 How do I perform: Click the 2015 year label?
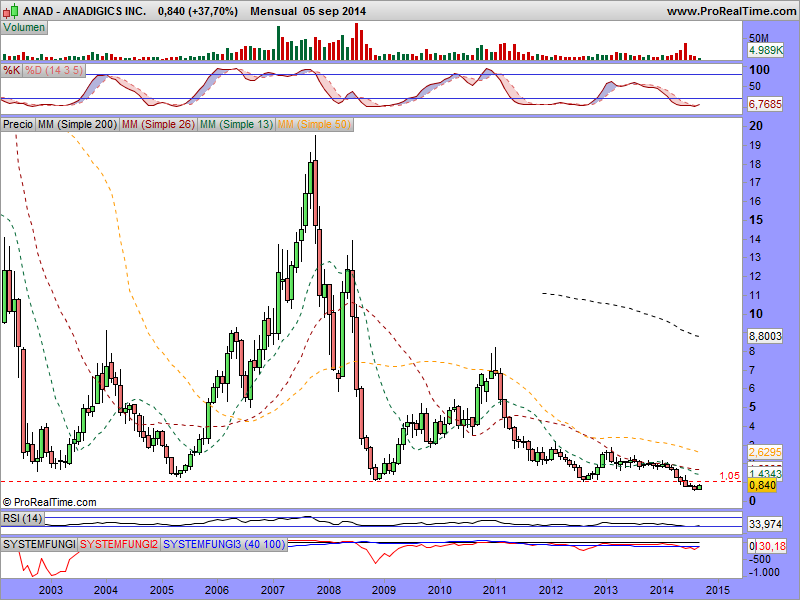(718, 590)
